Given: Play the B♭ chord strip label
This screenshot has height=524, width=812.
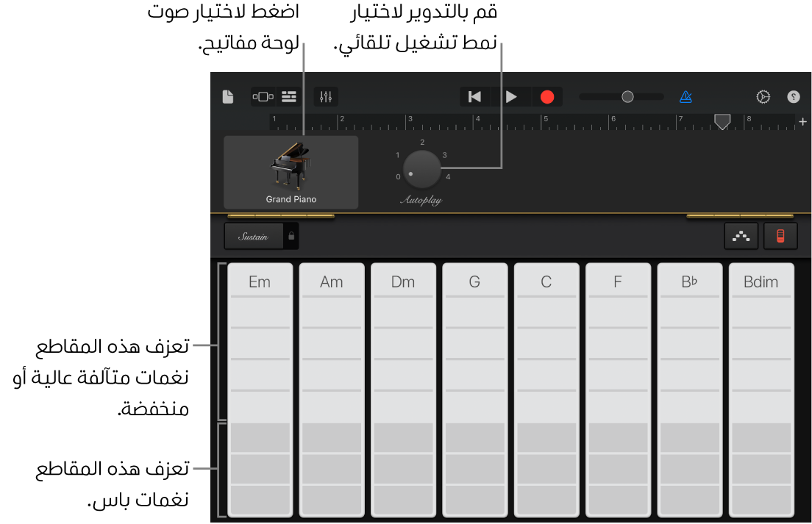Looking at the screenshot, I should point(689,281).
